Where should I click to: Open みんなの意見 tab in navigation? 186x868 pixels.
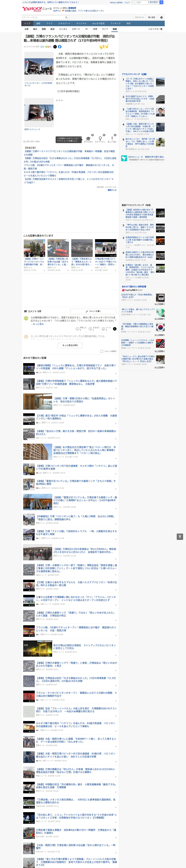click(98, 24)
